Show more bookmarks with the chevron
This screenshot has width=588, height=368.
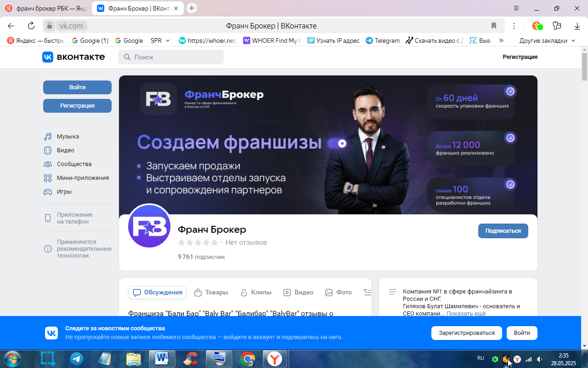coord(501,40)
